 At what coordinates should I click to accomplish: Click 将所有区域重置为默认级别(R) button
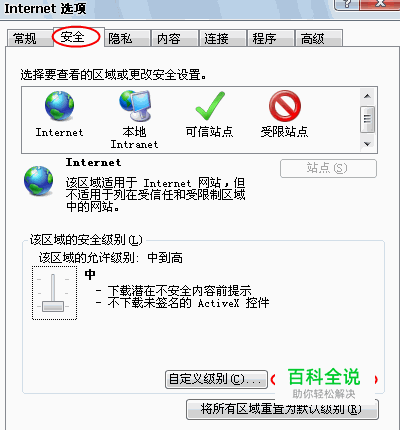click(282, 409)
